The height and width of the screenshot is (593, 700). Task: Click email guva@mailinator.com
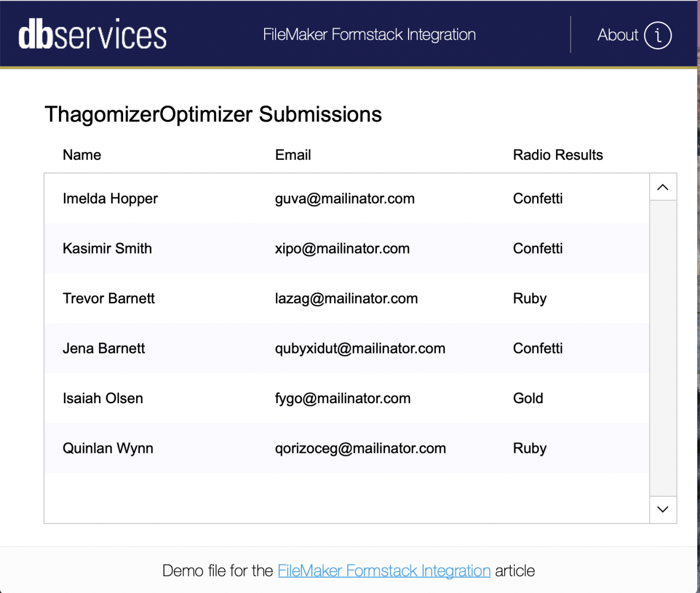(x=345, y=199)
